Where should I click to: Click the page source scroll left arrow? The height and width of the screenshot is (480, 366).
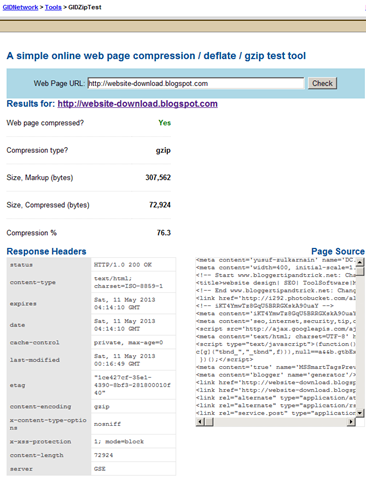(200, 422)
